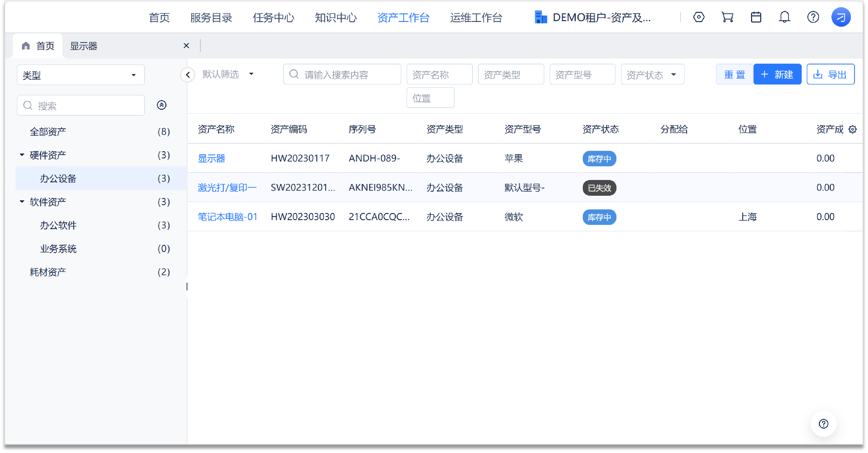The height and width of the screenshot is (453, 868).
Task: Collapse all tree nodes with the double-chevron icon
Action: pyautogui.click(x=161, y=105)
